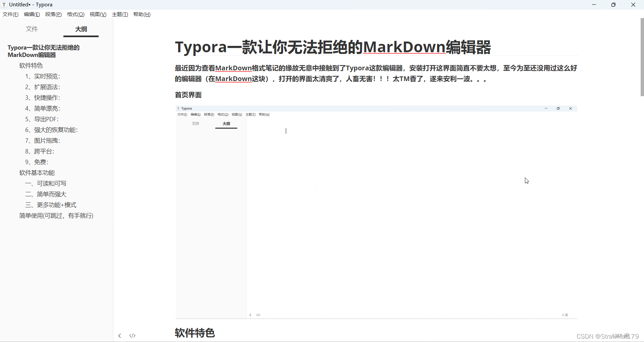Open the 文件(F) menu
The image size is (644, 342).
point(10,14)
